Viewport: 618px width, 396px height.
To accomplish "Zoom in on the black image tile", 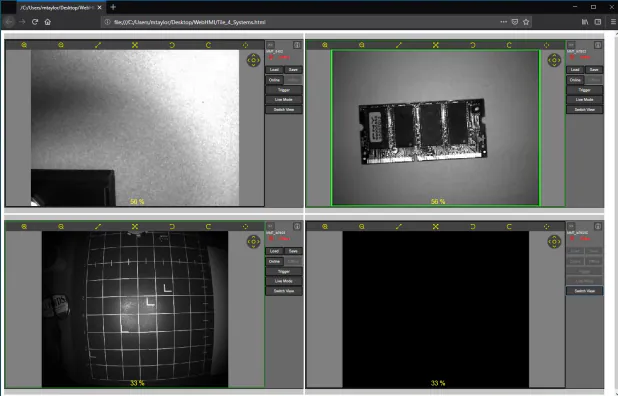I will click(x=325, y=227).
